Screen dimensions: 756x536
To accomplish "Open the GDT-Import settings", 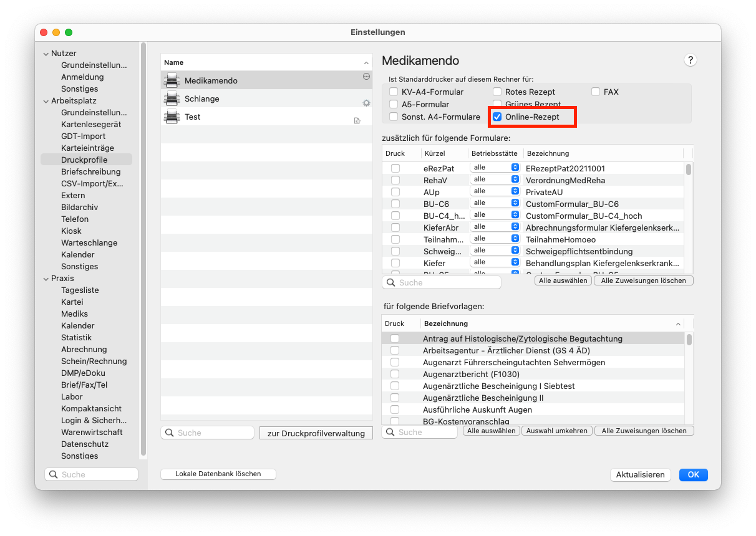I will pyautogui.click(x=84, y=136).
